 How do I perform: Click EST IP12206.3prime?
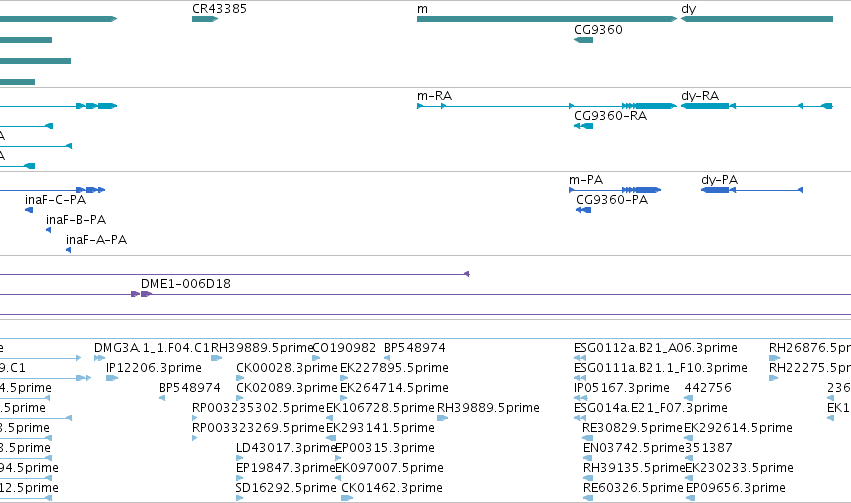tap(154, 368)
